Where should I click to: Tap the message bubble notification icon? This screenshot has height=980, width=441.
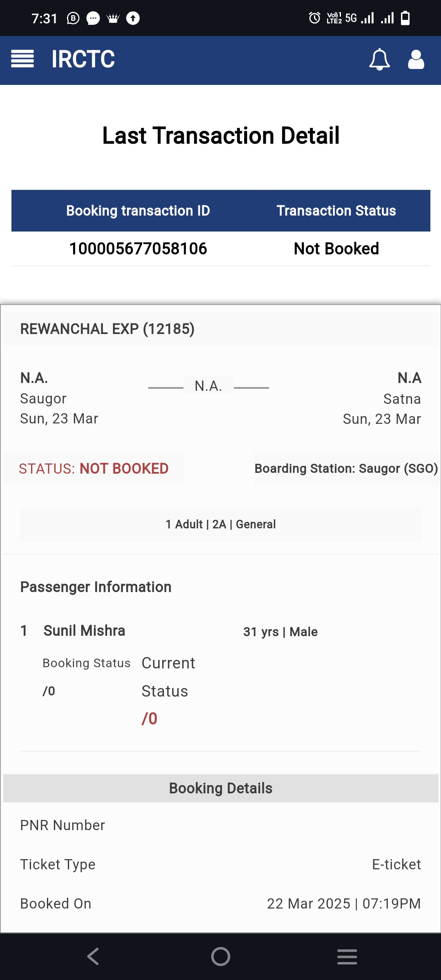tap(93, 18)
